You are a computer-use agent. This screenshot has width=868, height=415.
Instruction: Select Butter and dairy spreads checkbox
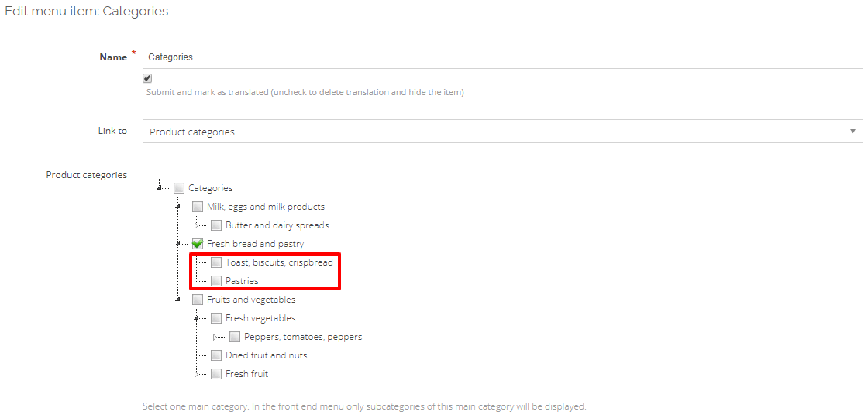[216, 225]
